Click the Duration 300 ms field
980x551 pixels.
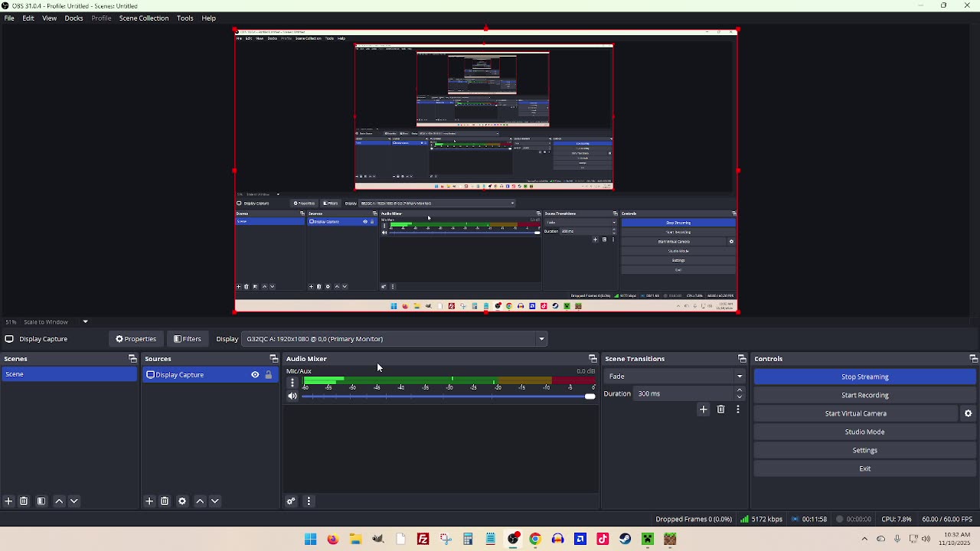[684, 394]
